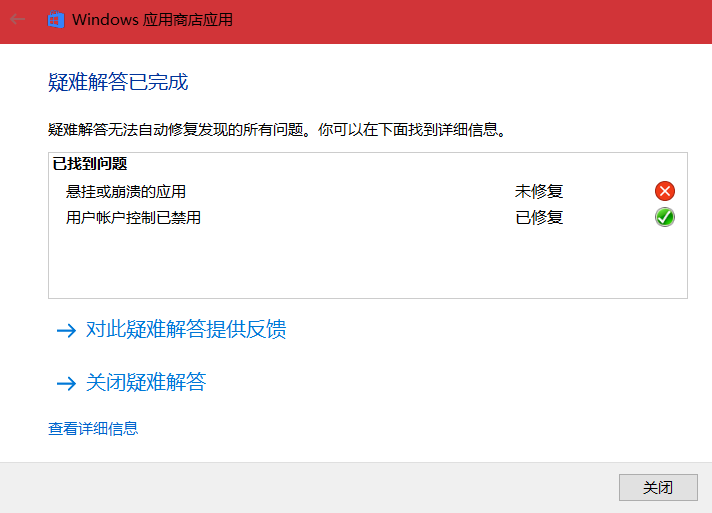
Task: Open 对此疑难解答提供反馈 feedback link
Action: 186,329
